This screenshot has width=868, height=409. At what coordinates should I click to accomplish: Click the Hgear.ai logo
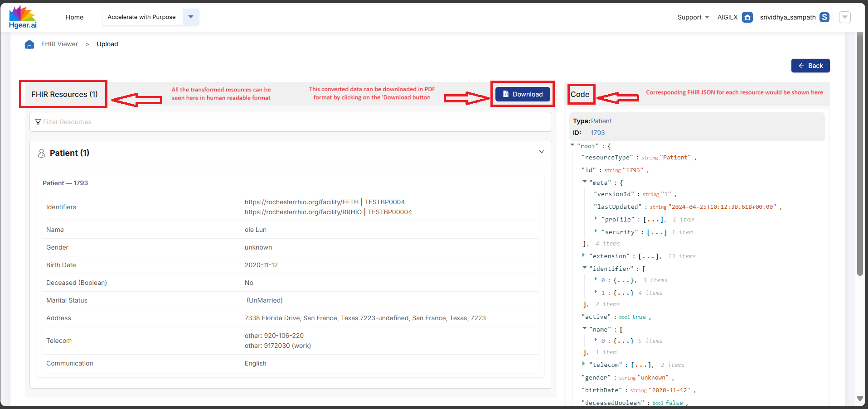coord(23,18)
